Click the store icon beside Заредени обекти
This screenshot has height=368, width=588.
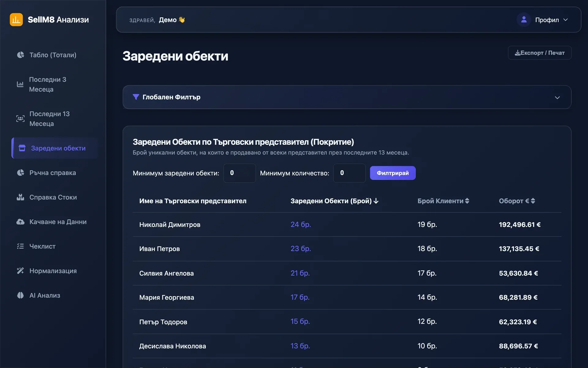click(22, 148)
